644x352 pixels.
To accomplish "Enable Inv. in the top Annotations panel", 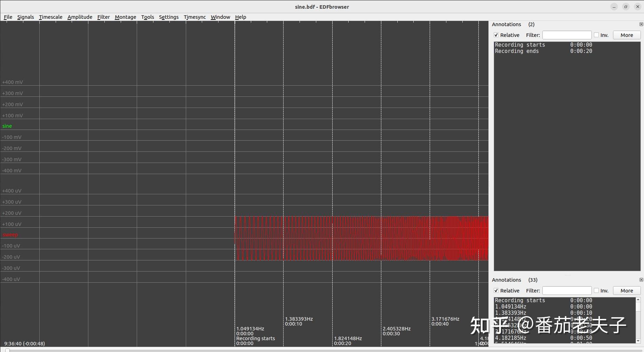I will pyautogui.click(x=596, y=35).
